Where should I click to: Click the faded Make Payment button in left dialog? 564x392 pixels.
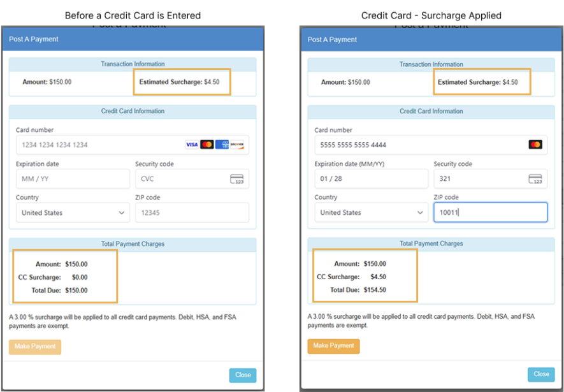(x=35, y=347)
